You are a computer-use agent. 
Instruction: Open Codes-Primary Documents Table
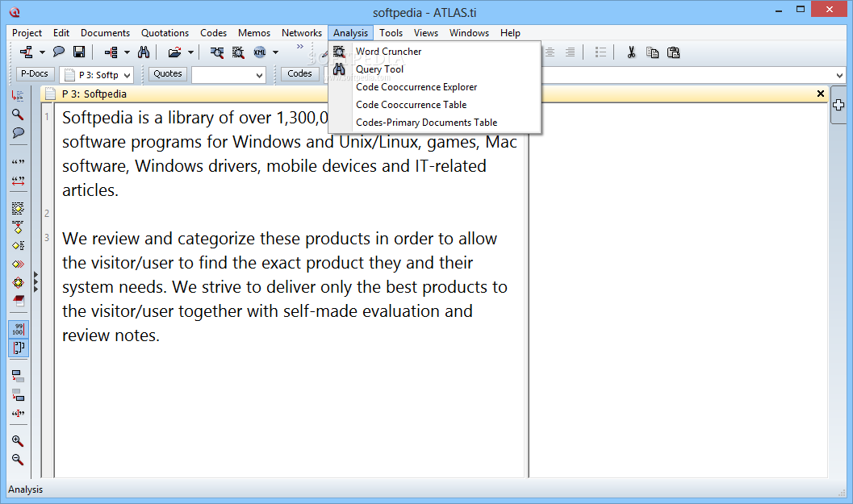[426, 123]
